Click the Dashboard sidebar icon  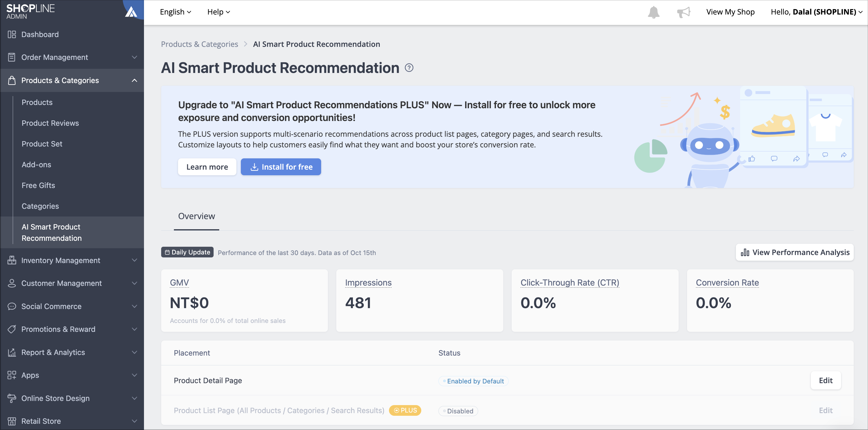(12, 34)
